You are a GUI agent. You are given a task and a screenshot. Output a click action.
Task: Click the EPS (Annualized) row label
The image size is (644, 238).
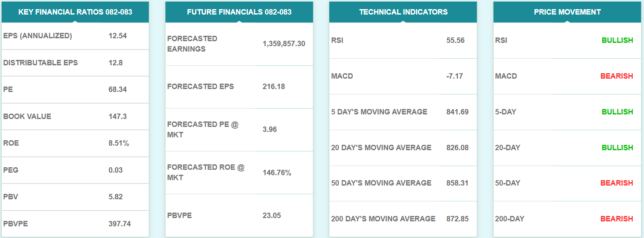click(x=38, y=36)
